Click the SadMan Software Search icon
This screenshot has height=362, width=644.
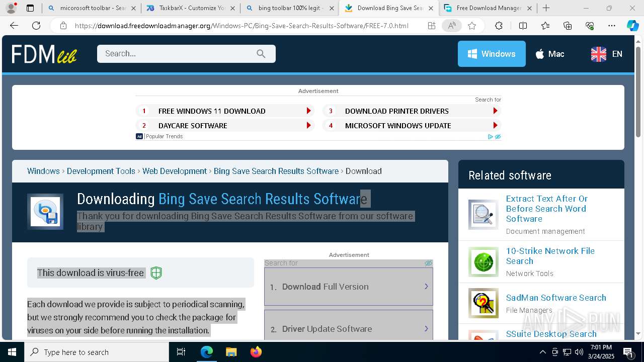coord(484,303)
